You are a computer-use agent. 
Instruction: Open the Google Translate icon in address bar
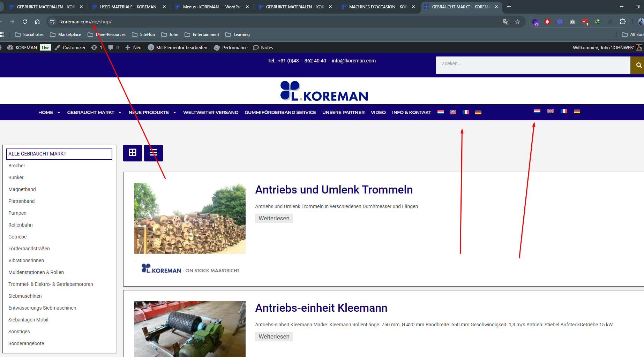[506, 22]
